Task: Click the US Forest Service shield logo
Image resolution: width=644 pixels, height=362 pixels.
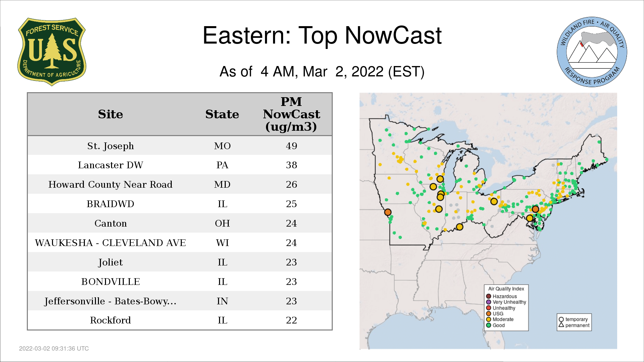Action: [x=52, y=52]
